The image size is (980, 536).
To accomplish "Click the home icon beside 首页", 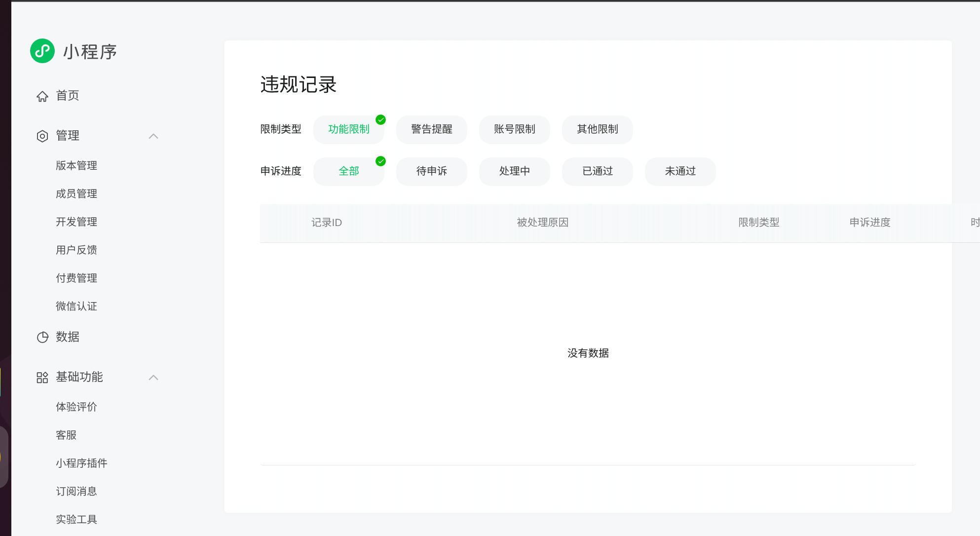I will click(42, 96).
